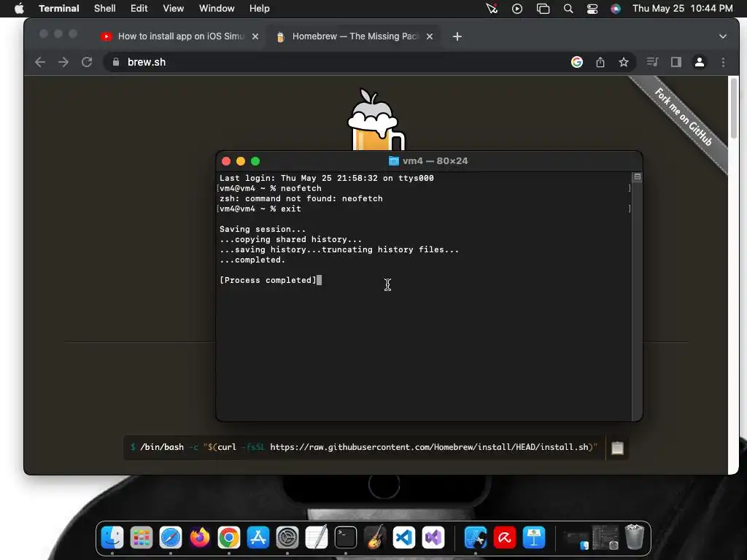747x560 pixels.
Task: Reload the brew.sh page
Action: [x=87, y=62]
